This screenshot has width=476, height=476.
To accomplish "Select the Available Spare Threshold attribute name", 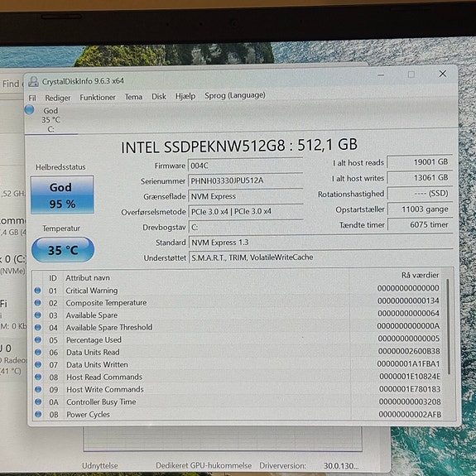I will 109,327.
